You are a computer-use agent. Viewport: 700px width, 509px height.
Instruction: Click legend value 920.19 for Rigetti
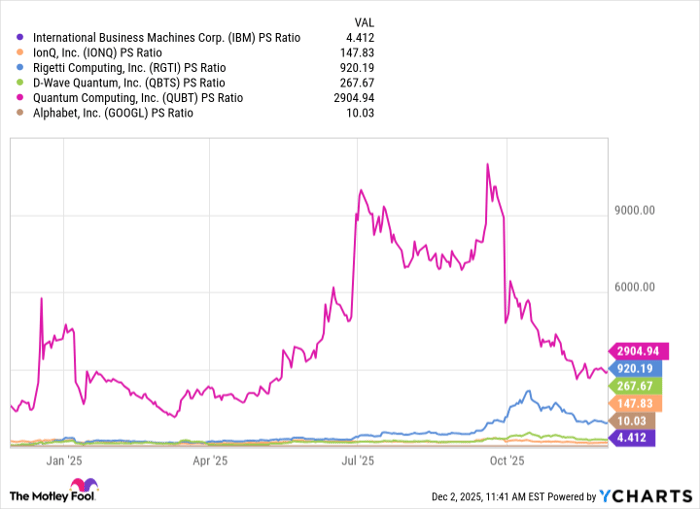click(x=357, y=68)
